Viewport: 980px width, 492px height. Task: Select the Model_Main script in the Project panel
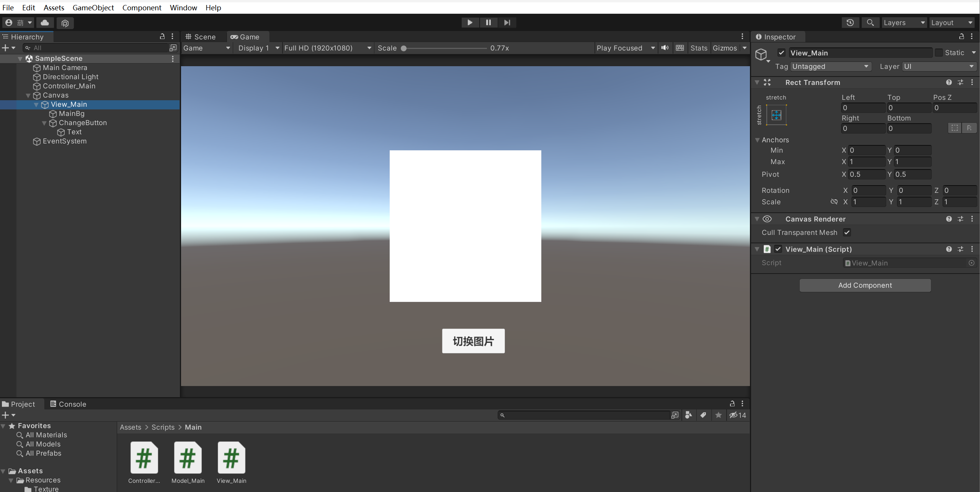click(x=188, y=458)
